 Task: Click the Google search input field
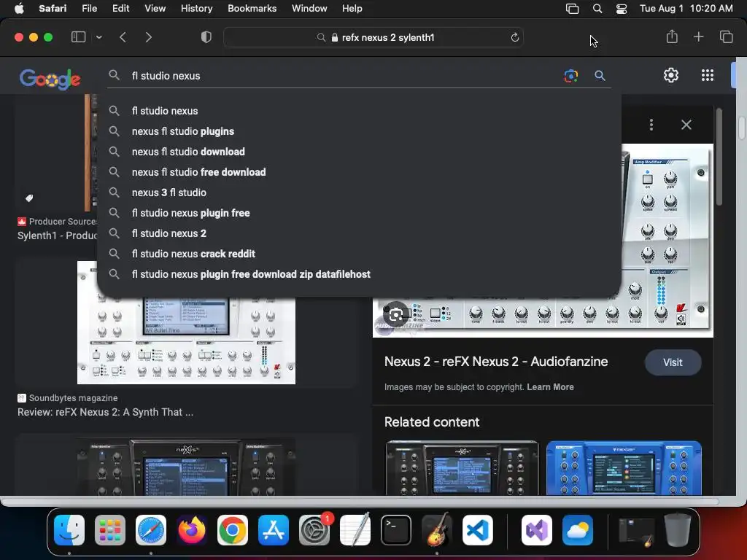coord(343,76)
